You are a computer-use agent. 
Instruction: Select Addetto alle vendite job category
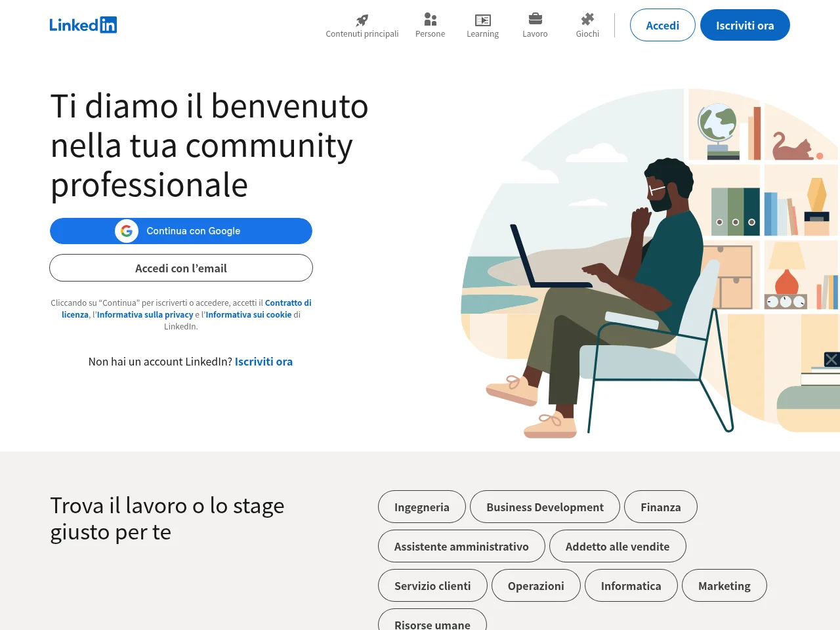(618, 546)
